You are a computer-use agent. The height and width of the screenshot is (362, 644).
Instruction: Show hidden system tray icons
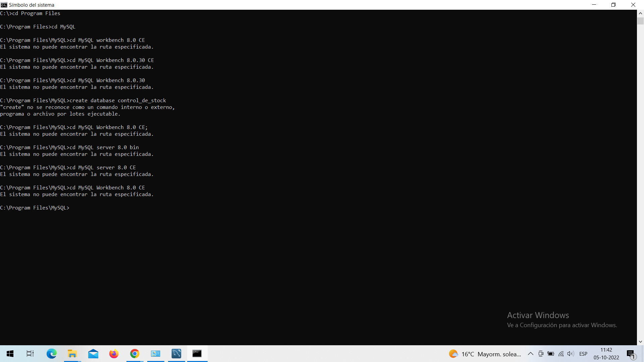coord(531,354)
